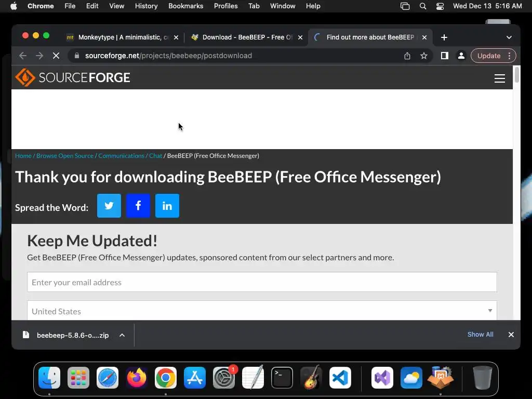The width and height of the screenshot is (532, 399).
Task: Follow the Home breadcrumb link
Action: (23, 156)
